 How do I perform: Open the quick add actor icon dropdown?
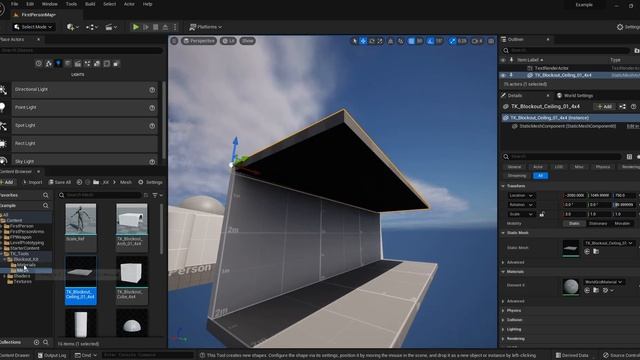73,27
